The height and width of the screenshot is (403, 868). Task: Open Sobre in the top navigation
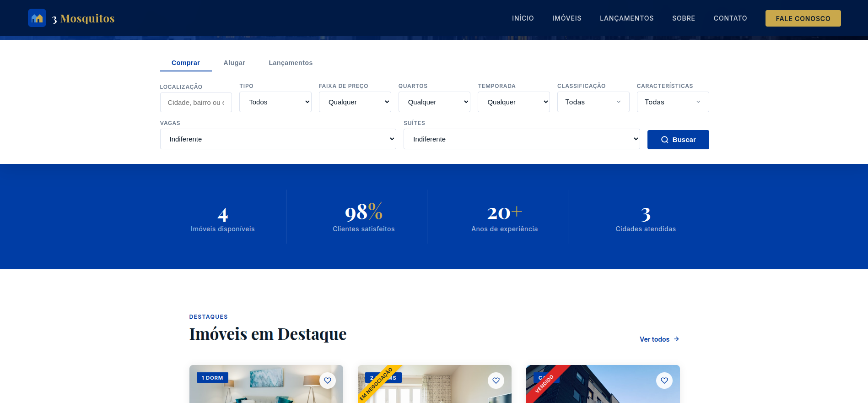click(684, 18)
